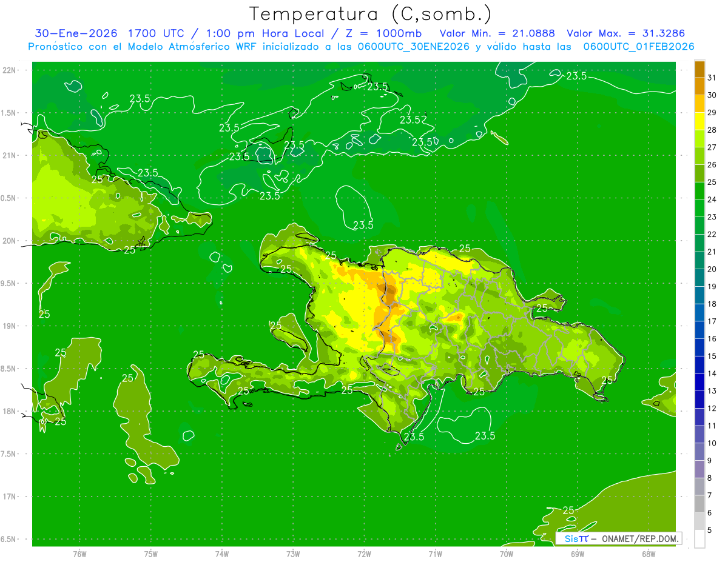Click the '68W' longitude axis label
The height and width of the screenshot is (562, 728).
(x=649, y=554)
